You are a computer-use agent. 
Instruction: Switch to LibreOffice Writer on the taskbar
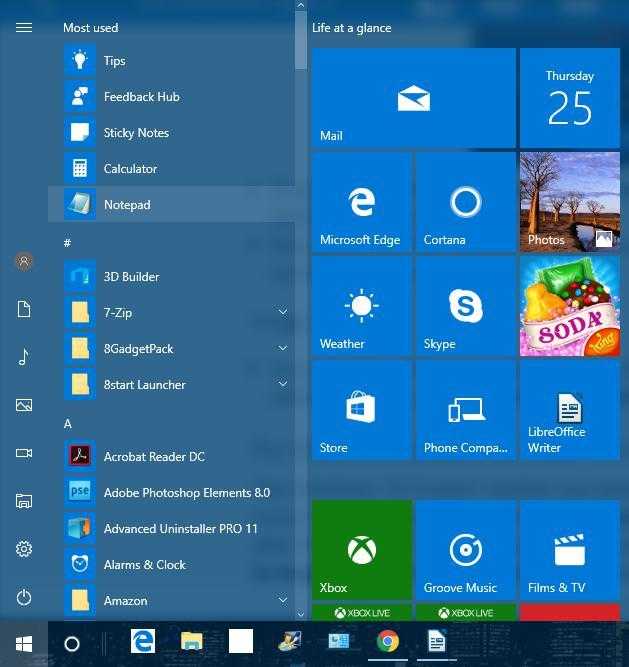pos(436,642)
